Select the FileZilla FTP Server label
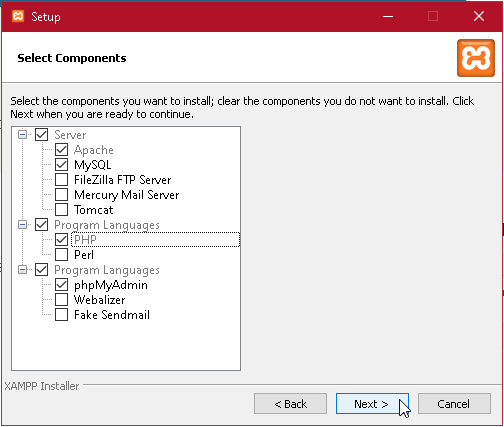This screenshot has height=427, width=504. tap(123, 180)
